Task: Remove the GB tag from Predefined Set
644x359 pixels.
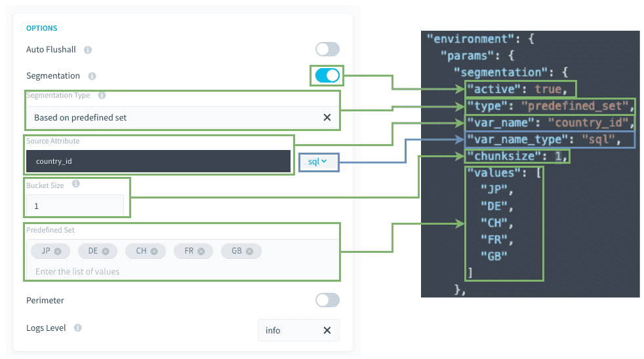Action: [x=249, y=251]
